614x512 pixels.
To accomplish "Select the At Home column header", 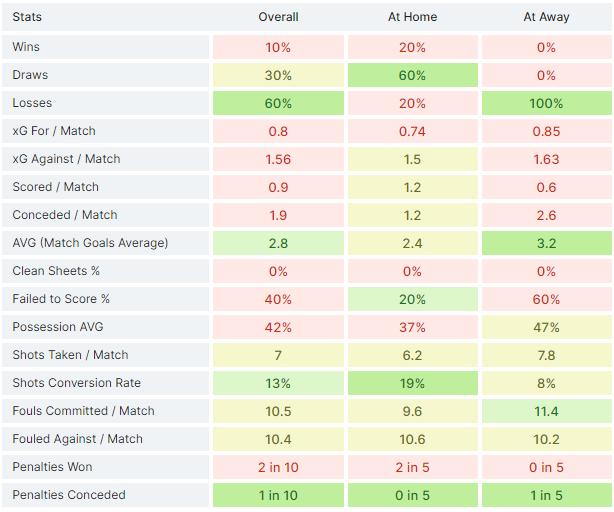I will click(x=412, y=17).
